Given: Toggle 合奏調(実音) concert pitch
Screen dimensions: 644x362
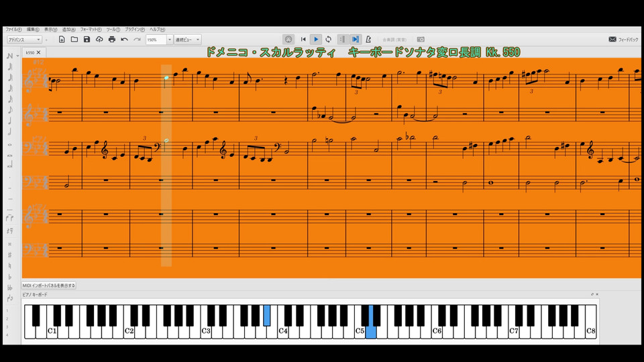Looking at the screenshot, I should 394,40.
